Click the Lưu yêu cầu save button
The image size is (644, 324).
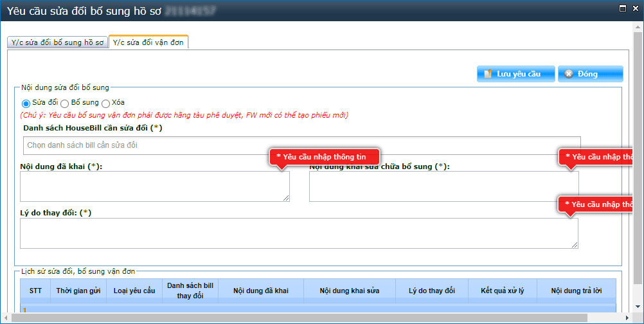[515, 74]
